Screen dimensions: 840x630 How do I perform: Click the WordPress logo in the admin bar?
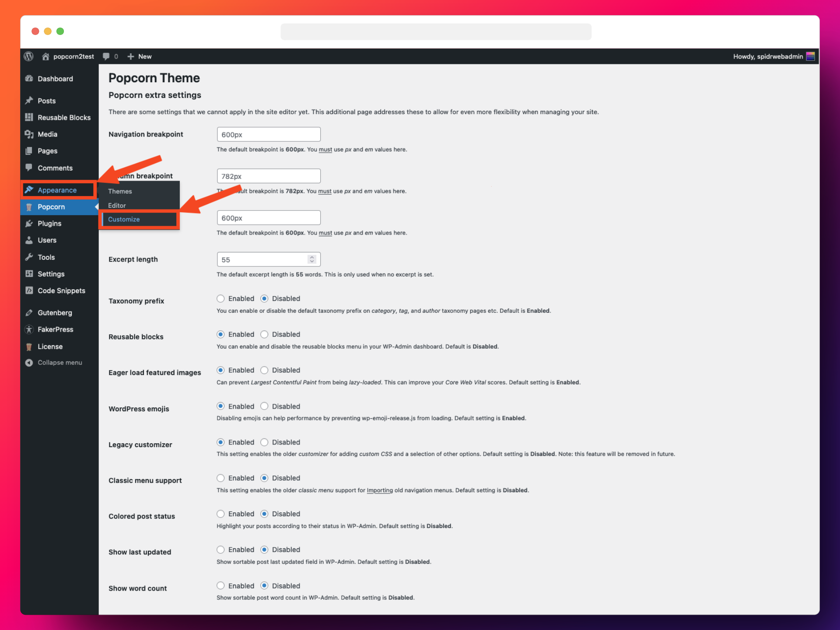click(x=29, y=56)
